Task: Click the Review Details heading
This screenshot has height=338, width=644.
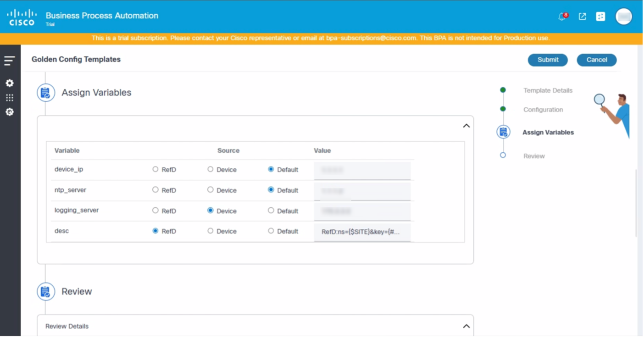Action: (67, 326)
